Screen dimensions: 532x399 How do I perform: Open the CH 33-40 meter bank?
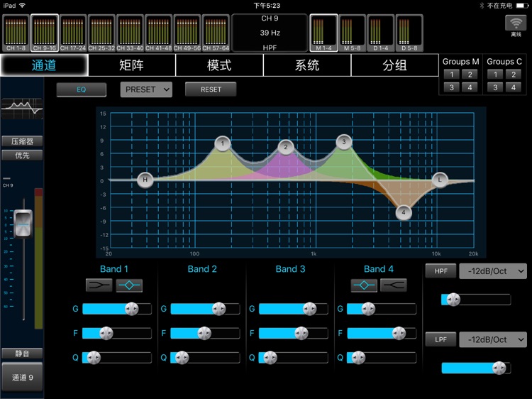[x=130, y=33]
